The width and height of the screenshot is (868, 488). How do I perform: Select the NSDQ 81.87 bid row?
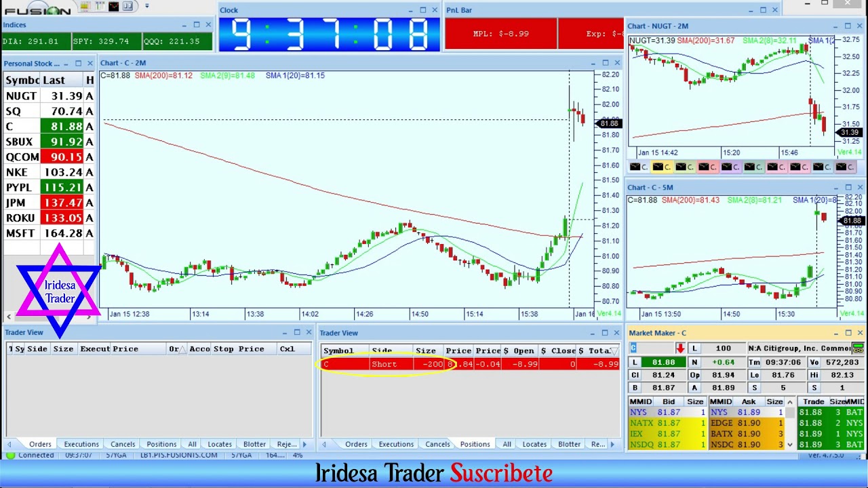tap(668, 445)
